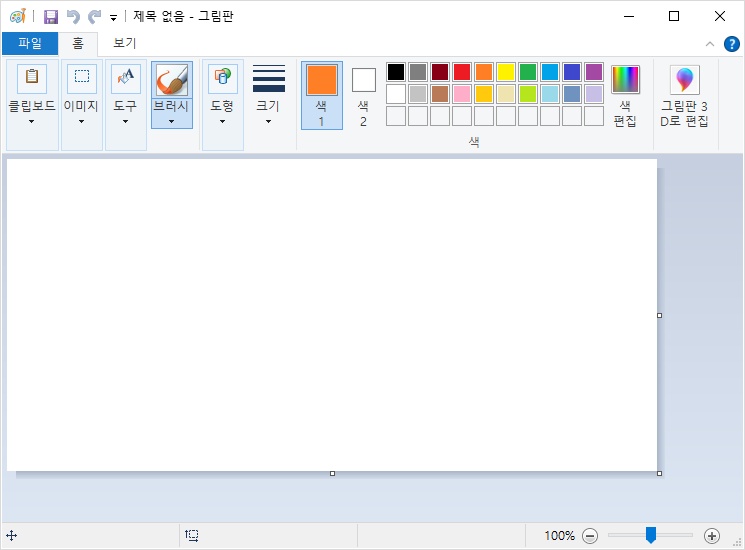745x550 pixels.
Task: Expand the 클립보드 dropdown arrow
Action: (x=31, y=122)
